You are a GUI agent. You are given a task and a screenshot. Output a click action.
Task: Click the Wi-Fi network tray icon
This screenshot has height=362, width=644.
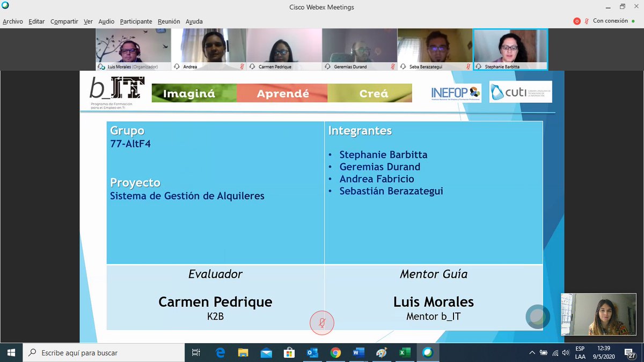555,352
